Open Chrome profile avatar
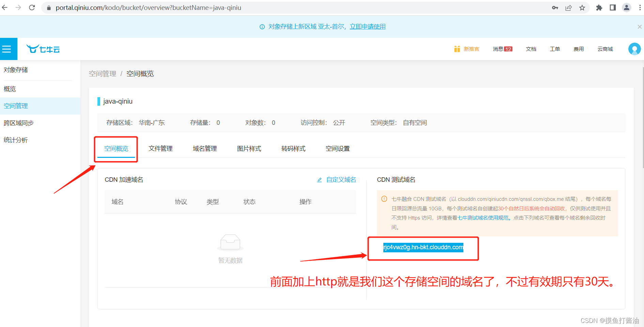This screenshot has height=327, width=644. (x=627, y=8)
